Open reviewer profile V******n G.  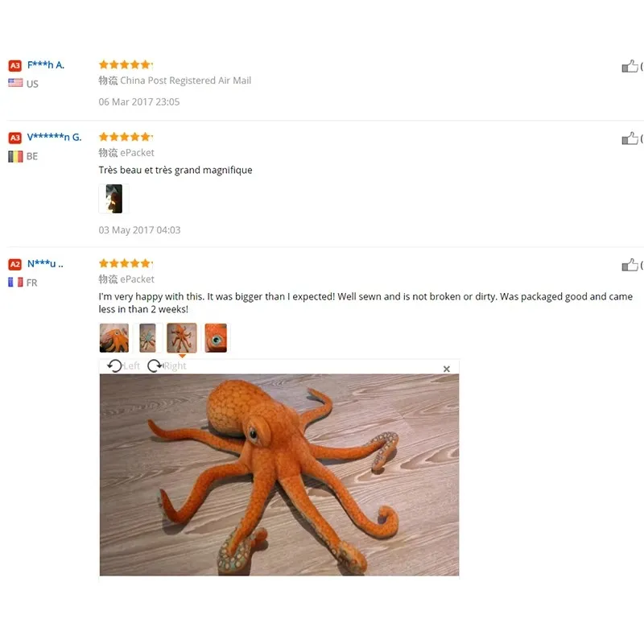54,137
